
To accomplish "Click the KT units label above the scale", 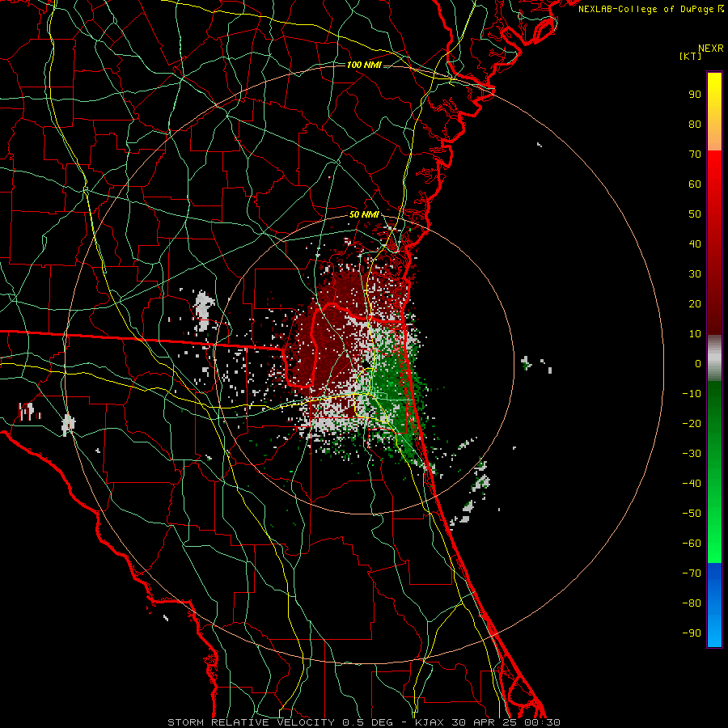I will click(690, 56).
